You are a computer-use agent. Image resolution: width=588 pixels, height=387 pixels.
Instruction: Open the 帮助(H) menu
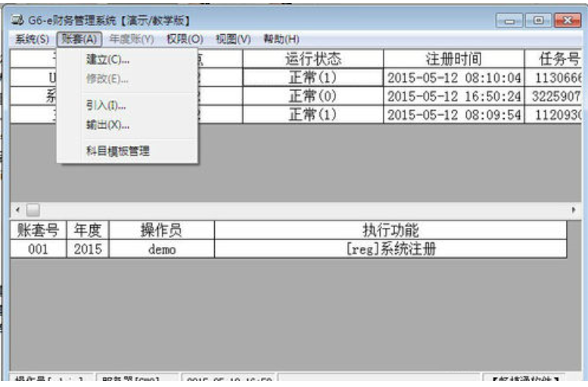point(282,39)
